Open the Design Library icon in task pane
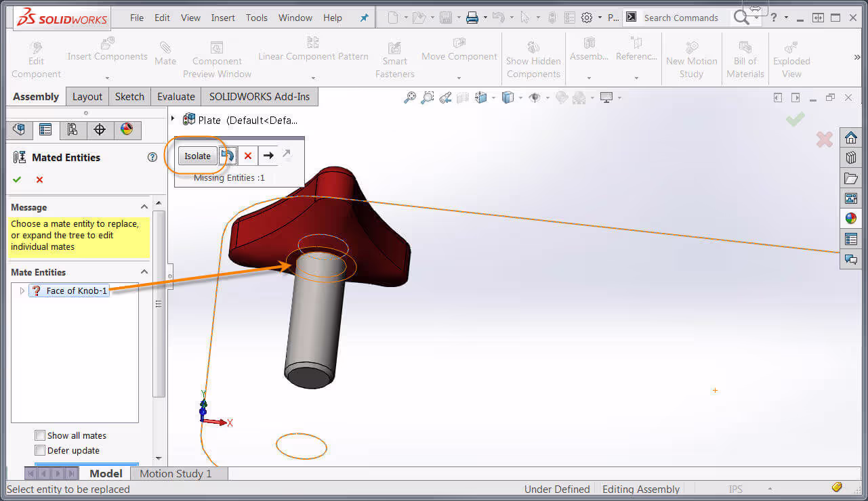This screenshot has width=868, height=501. (851, 158)
